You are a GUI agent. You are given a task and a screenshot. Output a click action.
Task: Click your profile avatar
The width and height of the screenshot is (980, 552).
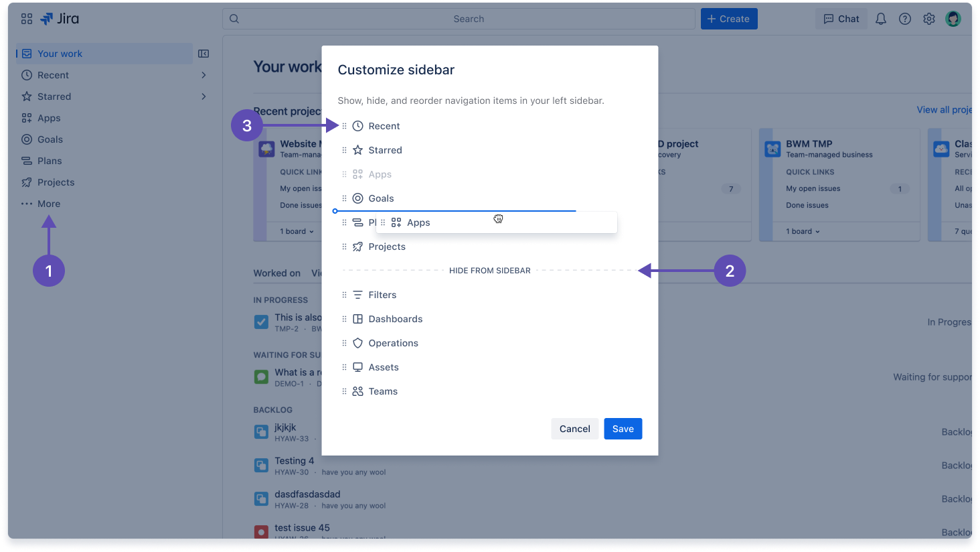[x=953, y=19]
